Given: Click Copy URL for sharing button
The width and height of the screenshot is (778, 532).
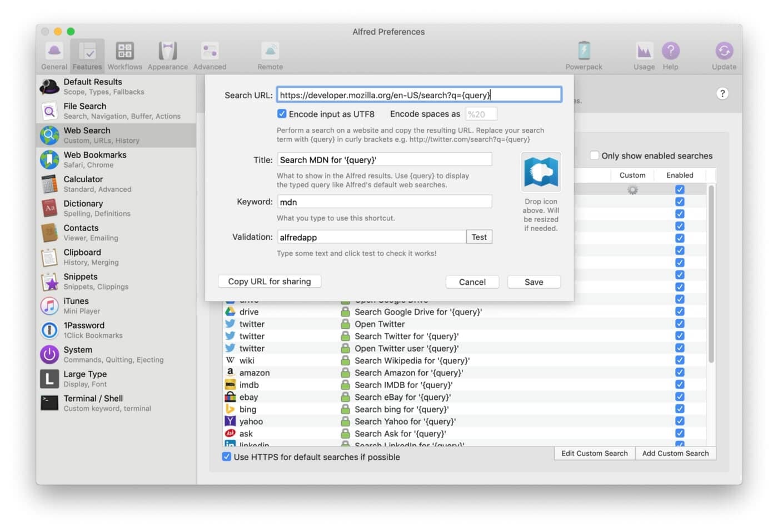Looking at the screenshot, I should pos(270,282).
